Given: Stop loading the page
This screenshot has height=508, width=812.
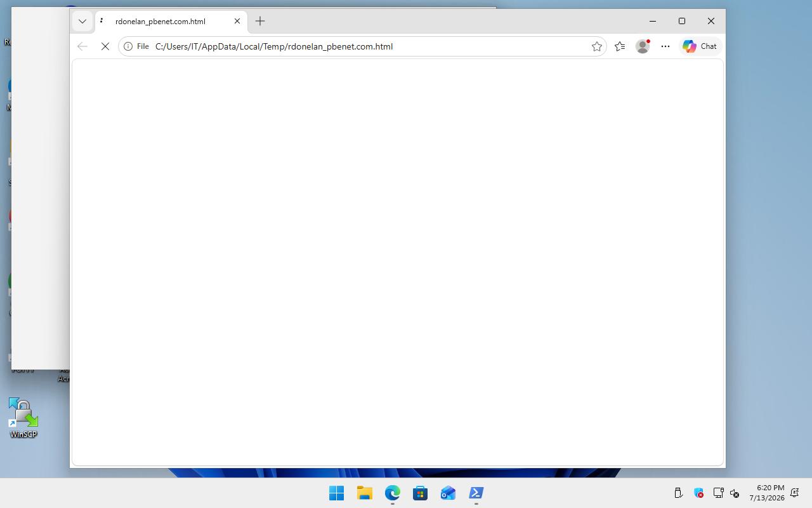Looking at the screenshot, I should click(x=105, y=46).
